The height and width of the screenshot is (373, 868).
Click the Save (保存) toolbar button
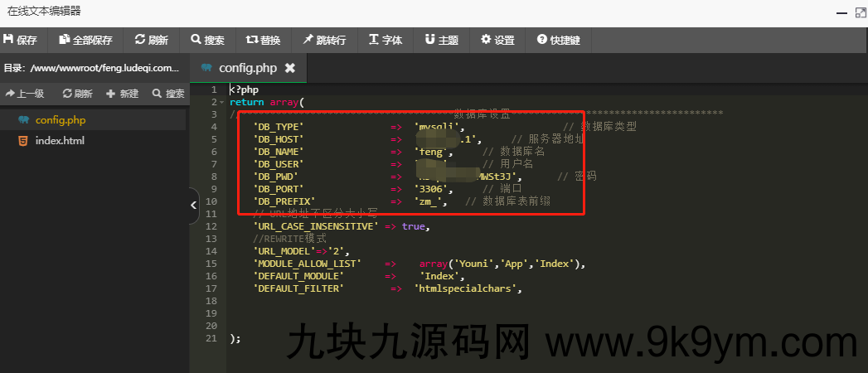click(x=21, y=40)
